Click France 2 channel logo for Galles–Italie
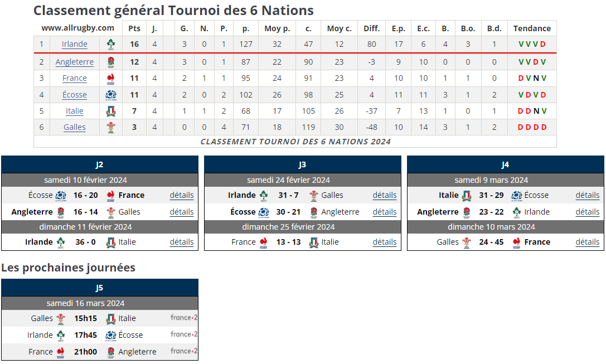This screenshot has height=364, width=606. coord(184,318)
